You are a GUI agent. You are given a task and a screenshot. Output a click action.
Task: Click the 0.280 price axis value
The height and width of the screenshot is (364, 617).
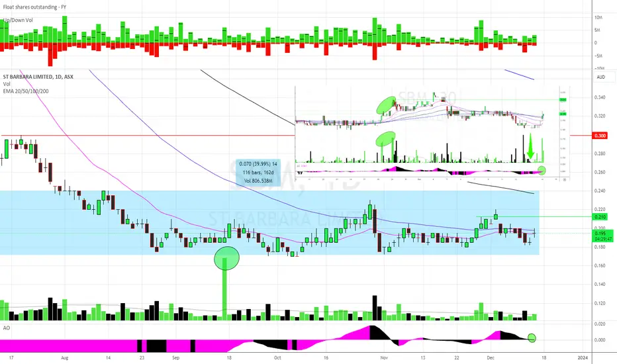coord(600,154)
